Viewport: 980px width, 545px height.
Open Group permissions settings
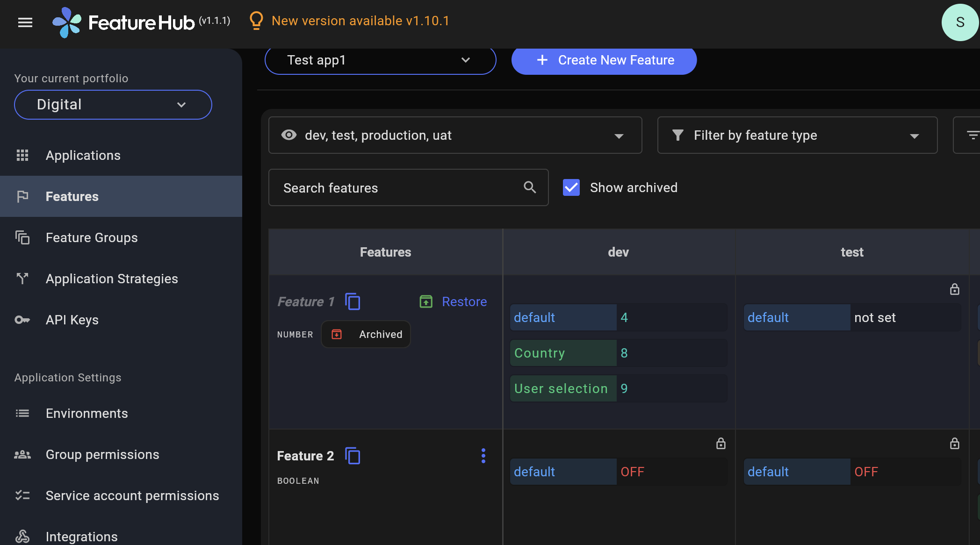[121, 454]
